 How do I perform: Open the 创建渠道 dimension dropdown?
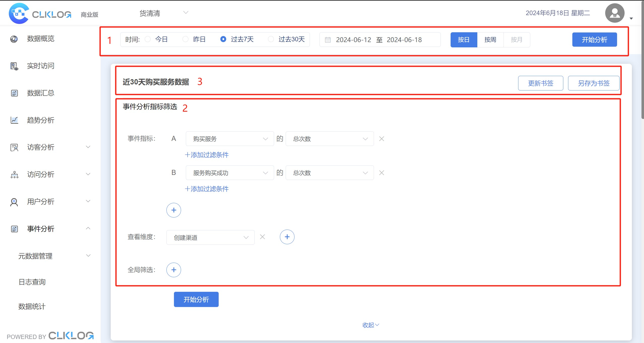pos(210,237)
